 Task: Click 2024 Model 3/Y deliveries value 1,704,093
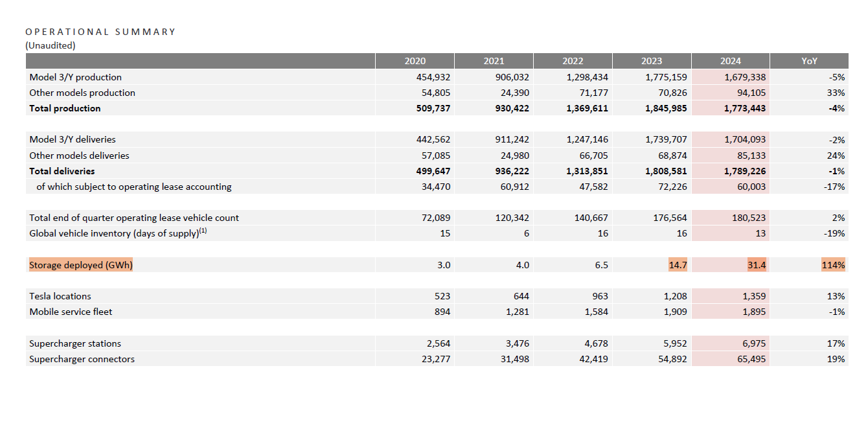(x=745, y=139)
